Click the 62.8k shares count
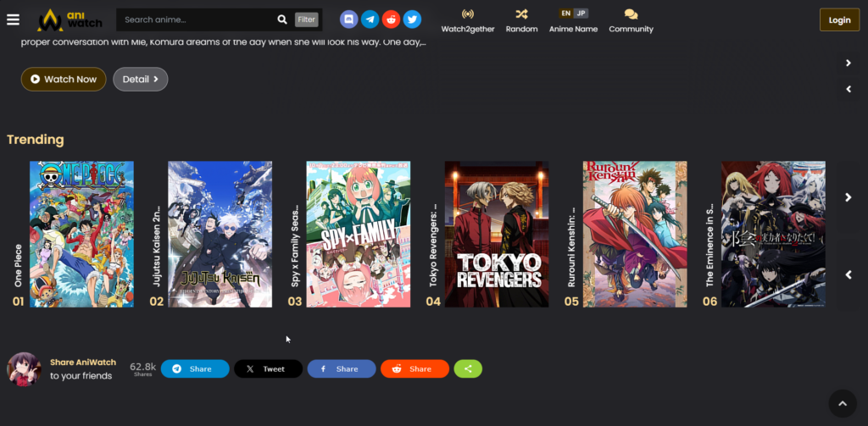The width and height of the screenshot is (868, 426). click(x=142, y=367)
